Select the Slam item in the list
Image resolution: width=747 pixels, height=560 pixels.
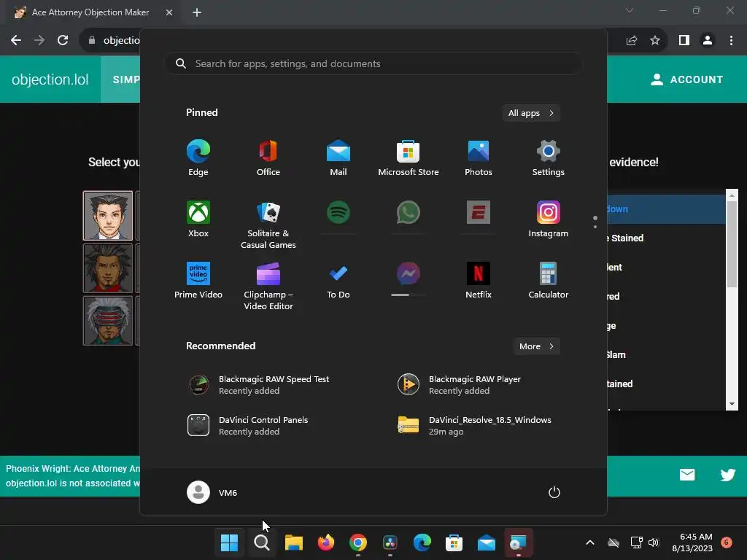666,355
